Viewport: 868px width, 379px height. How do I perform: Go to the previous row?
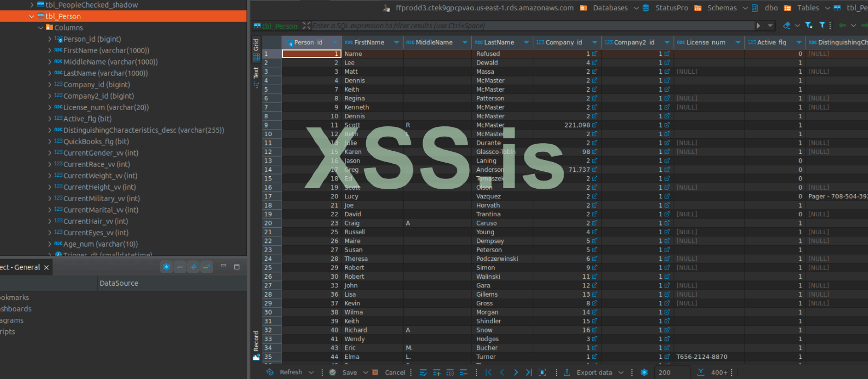[x=502, y=372]
